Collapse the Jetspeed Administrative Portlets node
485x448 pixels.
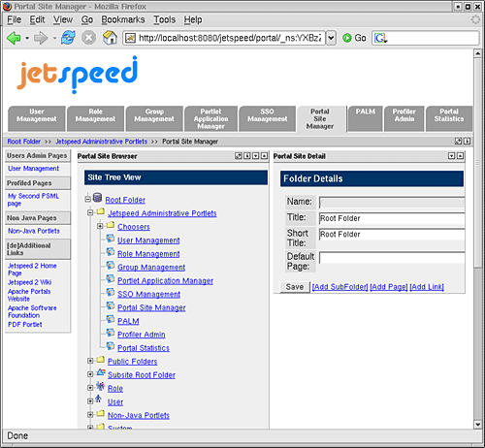90,212
